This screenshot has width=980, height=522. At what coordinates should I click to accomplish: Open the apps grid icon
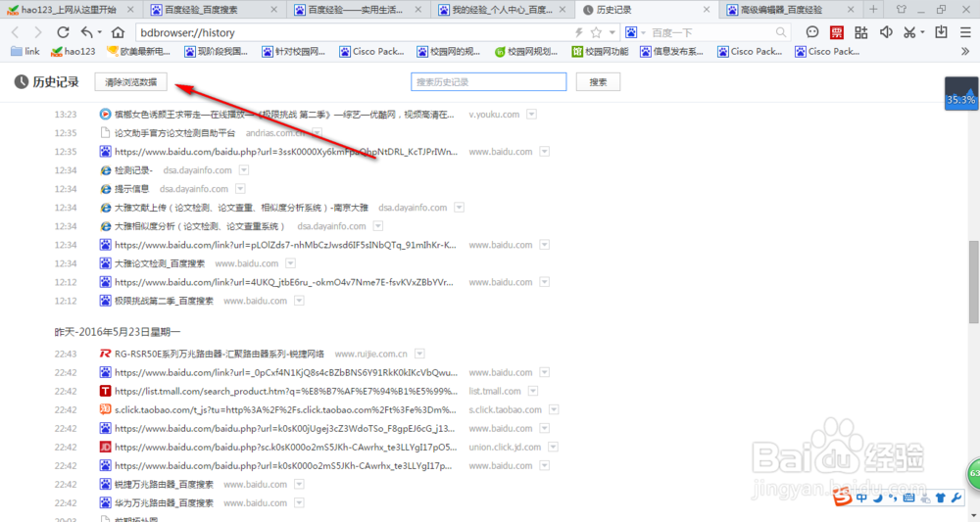pyautogui.click(x=861, y=32)
